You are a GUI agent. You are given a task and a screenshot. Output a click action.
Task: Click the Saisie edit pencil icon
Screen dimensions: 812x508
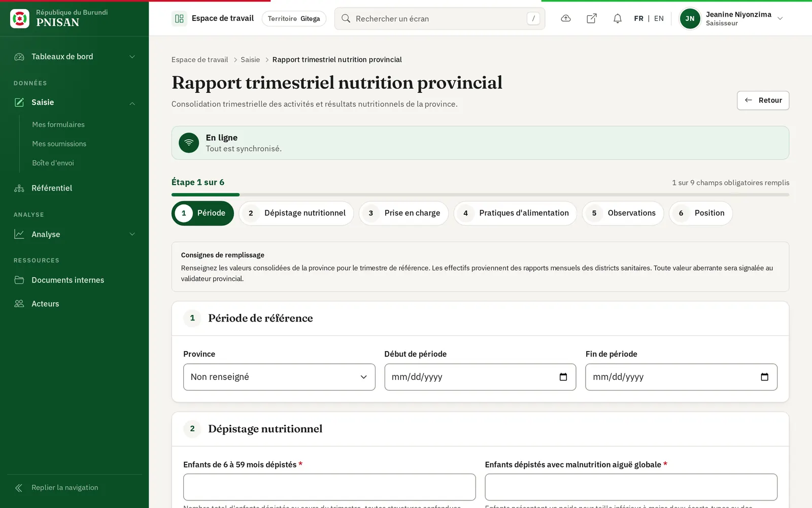[x=19, y=103]
